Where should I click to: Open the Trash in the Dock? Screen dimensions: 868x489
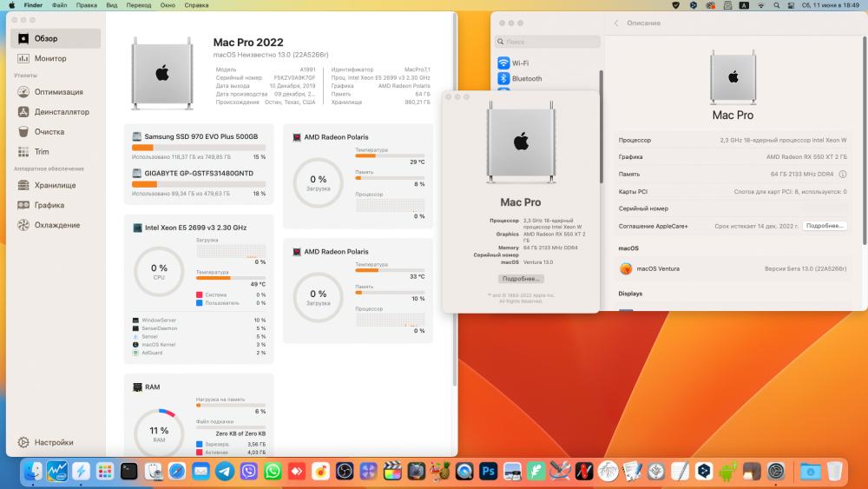click(x=834, y=472)
